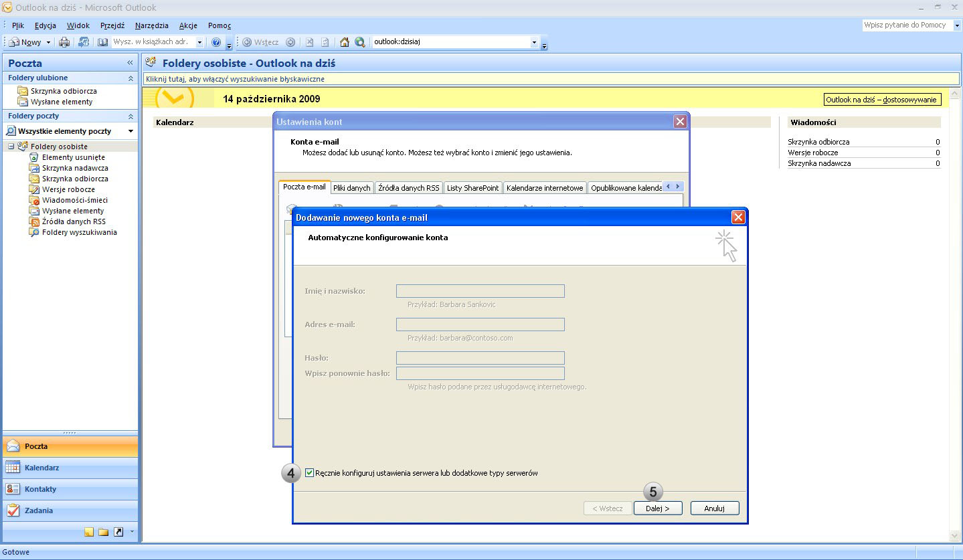Click Skrzynka nadawcza in Wiadomości list
This screenshot has height=560, width=963.
tap(818, 163)
